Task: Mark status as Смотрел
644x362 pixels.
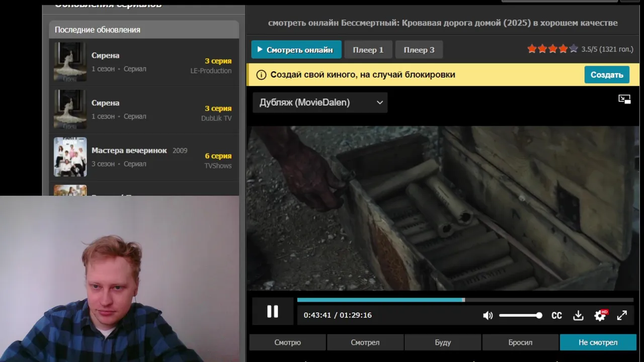Action: pos(365,342)
